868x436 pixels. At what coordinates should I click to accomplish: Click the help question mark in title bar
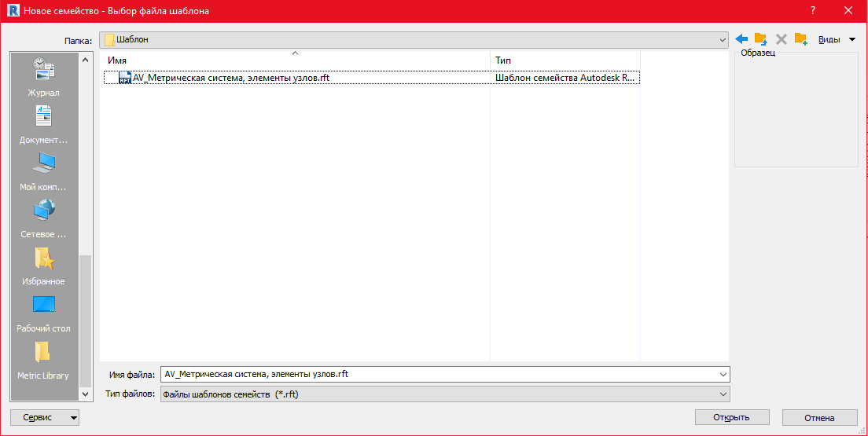[x=813, y=10]
